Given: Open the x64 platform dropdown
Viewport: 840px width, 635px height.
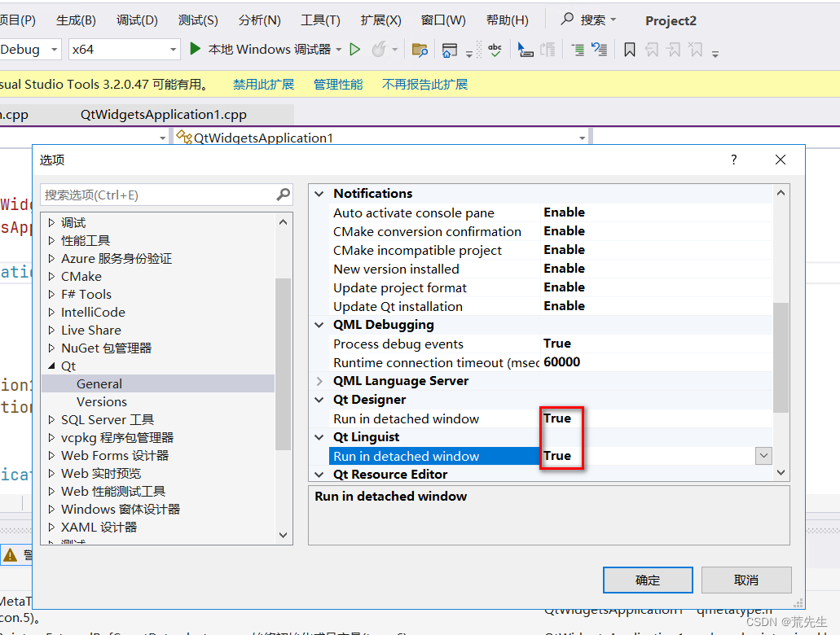Looking at the screenshot, I should click(x=174, y=49).
